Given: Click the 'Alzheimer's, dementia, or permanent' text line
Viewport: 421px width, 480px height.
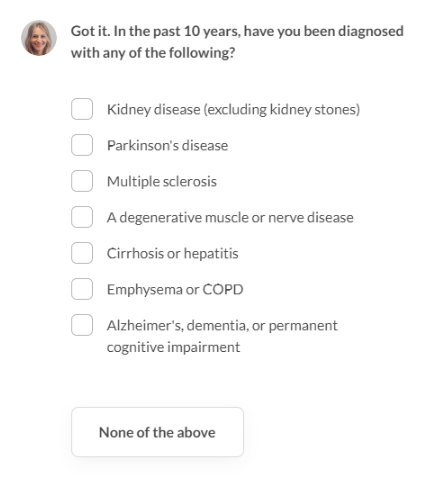Looking at the screenshot, I should click(222, 326).
